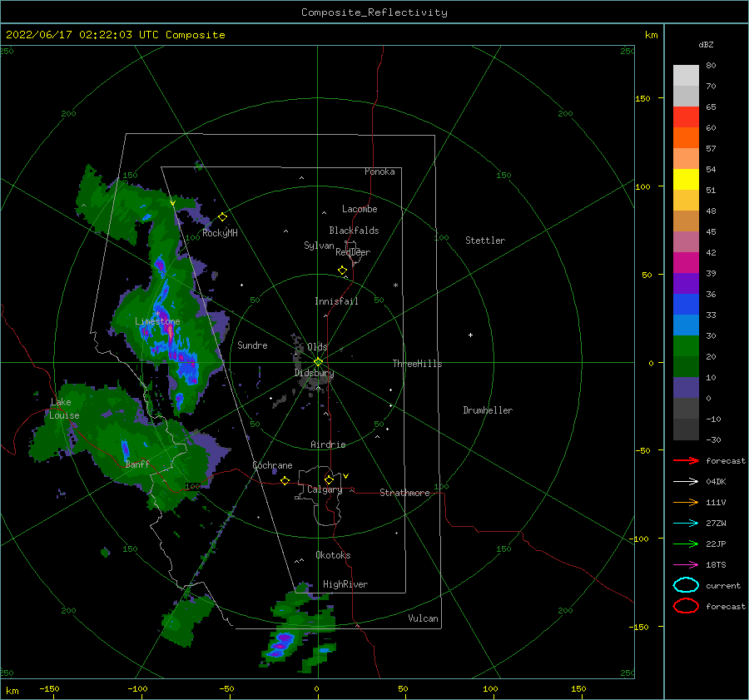Viewport: 749px width, 700px height.
Task: Click the white 04DK arrow icon
Action: (x=686, y=481)
